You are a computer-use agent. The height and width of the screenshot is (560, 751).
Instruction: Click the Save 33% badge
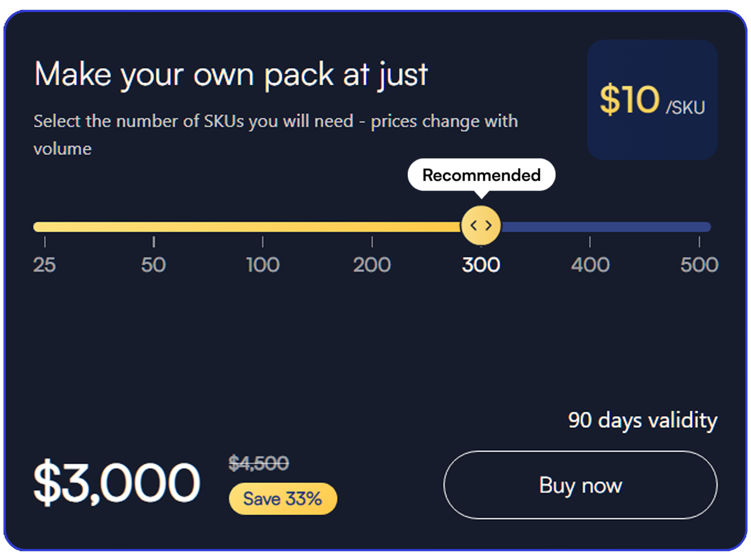(x=283, y=499)
